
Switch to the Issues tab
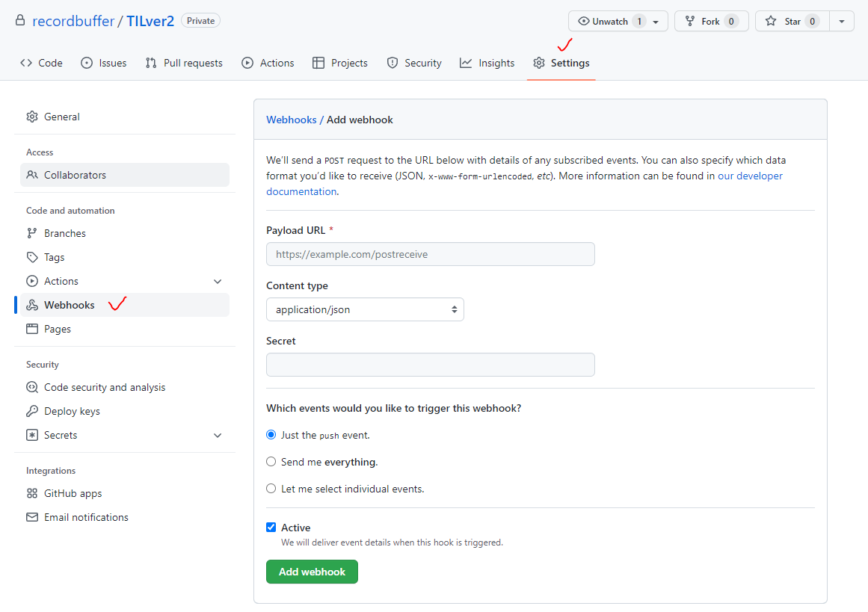[103, 63]
